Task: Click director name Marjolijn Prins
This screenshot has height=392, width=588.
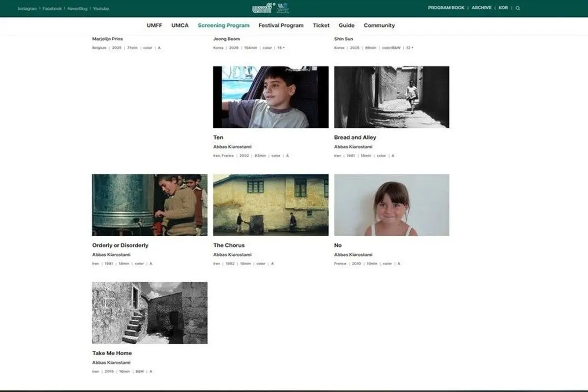Action: pyautogui.click(x=107, y=39)
